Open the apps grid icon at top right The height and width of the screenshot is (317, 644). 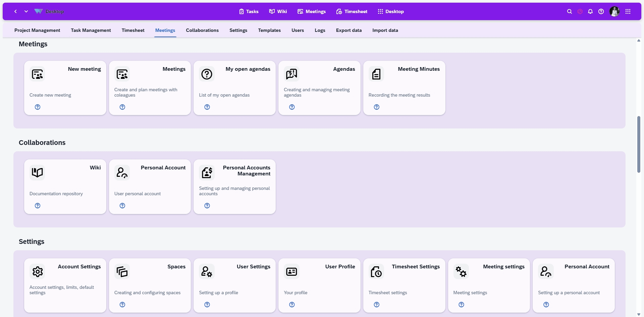coord(628,11)
